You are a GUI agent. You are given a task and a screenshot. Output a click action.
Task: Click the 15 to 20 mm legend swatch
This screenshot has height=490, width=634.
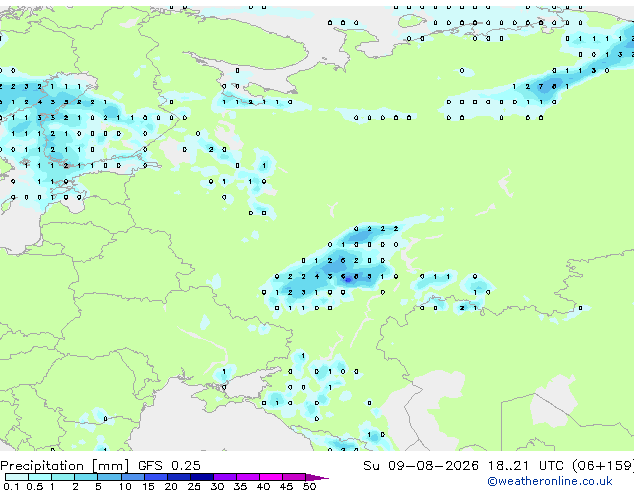click(x=155, y=477)
